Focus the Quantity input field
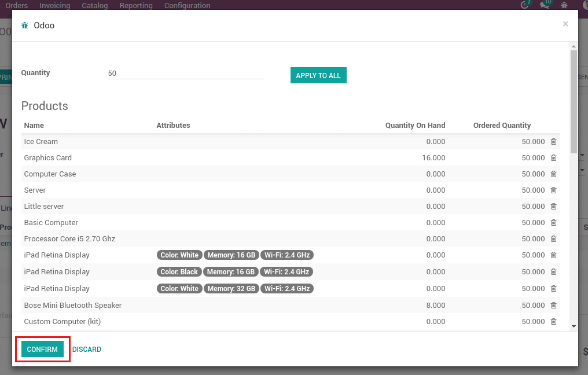588x375 pixels. pos(186,73)
